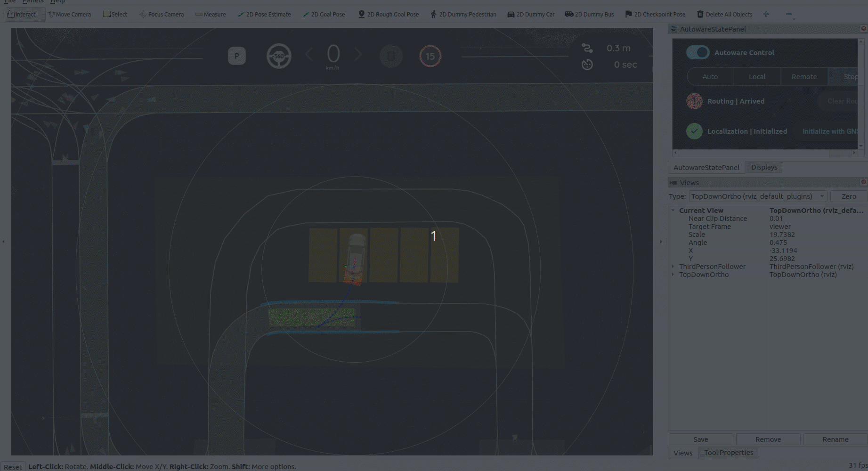Click the traffic light indicator icon
Viewport: 868px width, 471px height.
pos(391,56)
